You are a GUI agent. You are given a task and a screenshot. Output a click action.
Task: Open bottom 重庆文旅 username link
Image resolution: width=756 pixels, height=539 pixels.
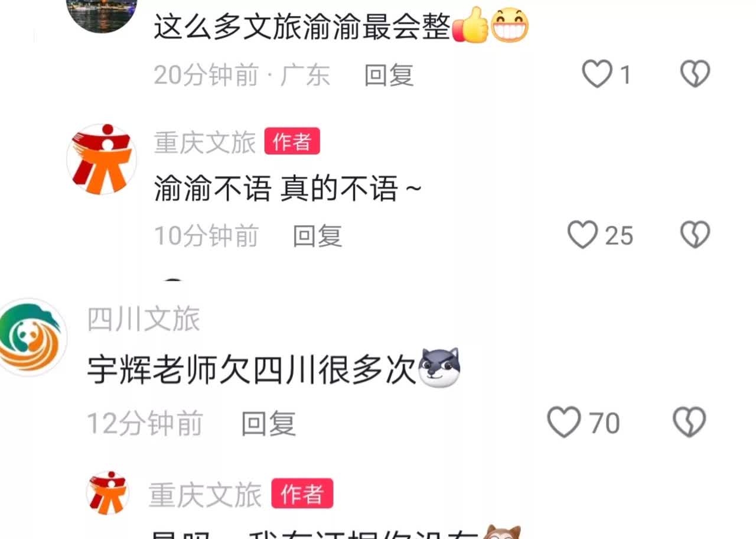(x=205, y=495)
